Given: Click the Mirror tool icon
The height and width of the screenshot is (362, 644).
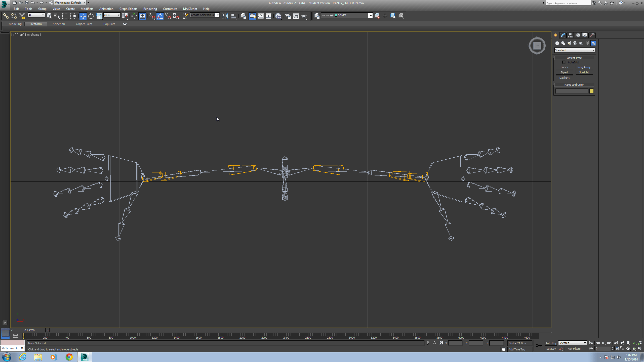Looking at the screenshot, I should (x=225, y=16).
